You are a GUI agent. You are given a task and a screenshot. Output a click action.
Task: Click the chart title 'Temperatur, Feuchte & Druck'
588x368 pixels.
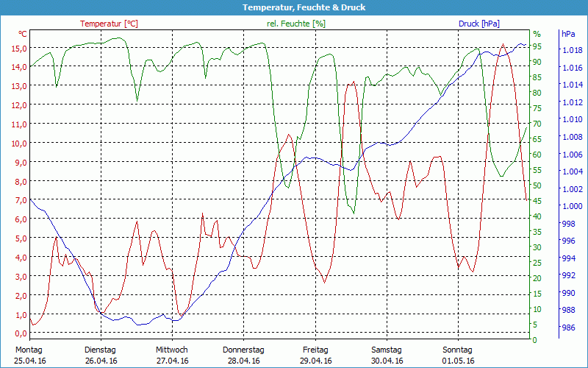(304, 7)
